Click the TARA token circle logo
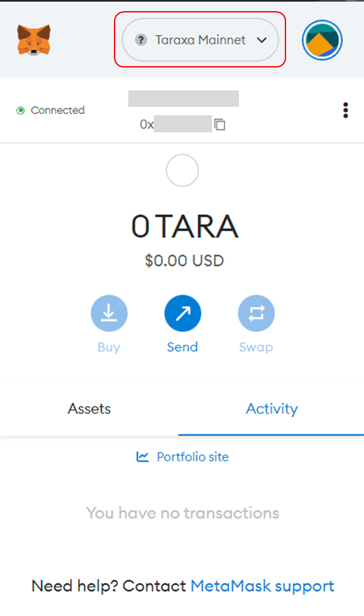Screen dimensions: 364x616 coord(182,170)
